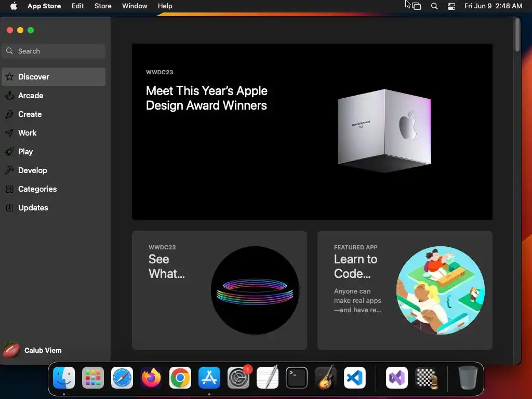The width and height of the screenshot is (532, 399).
Task: Open Terminal from the Dock
Action: point(297,377)
